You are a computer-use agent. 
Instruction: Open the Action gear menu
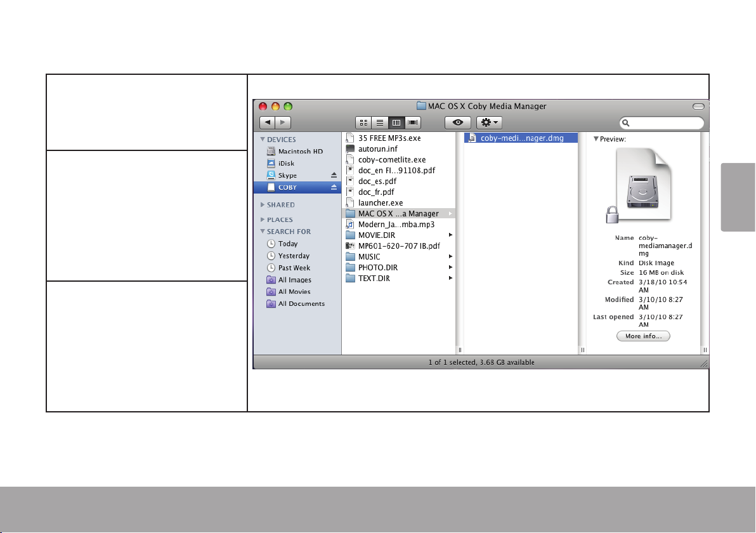click(490, 122)
